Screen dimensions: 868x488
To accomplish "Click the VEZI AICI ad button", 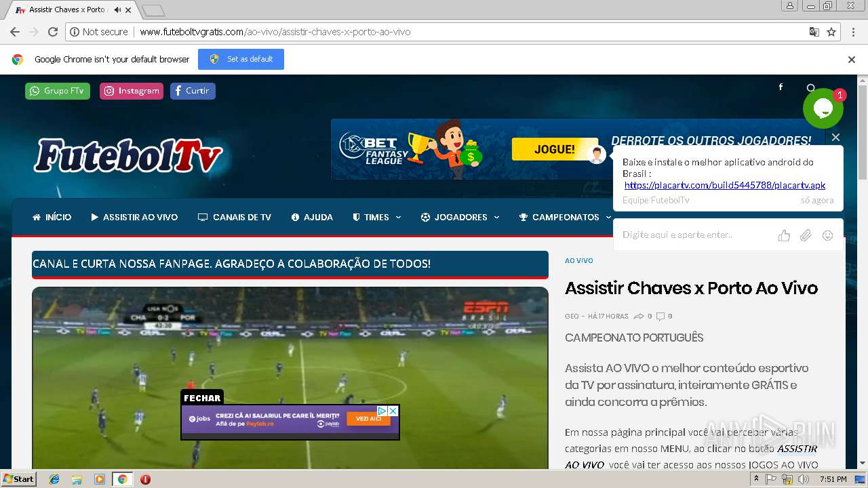I will click(x=368, y=419).
